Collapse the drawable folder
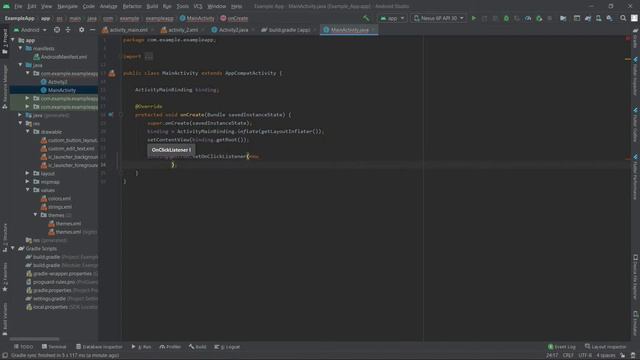 28,131
